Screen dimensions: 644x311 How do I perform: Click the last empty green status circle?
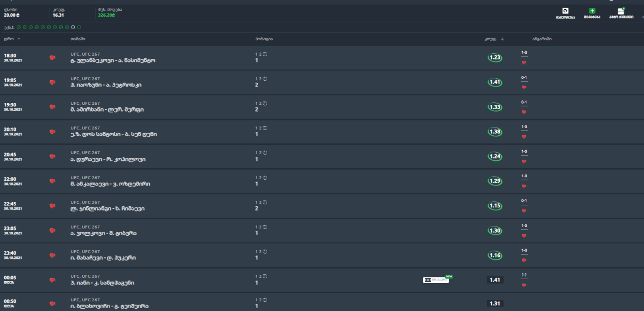click(79, 27)
